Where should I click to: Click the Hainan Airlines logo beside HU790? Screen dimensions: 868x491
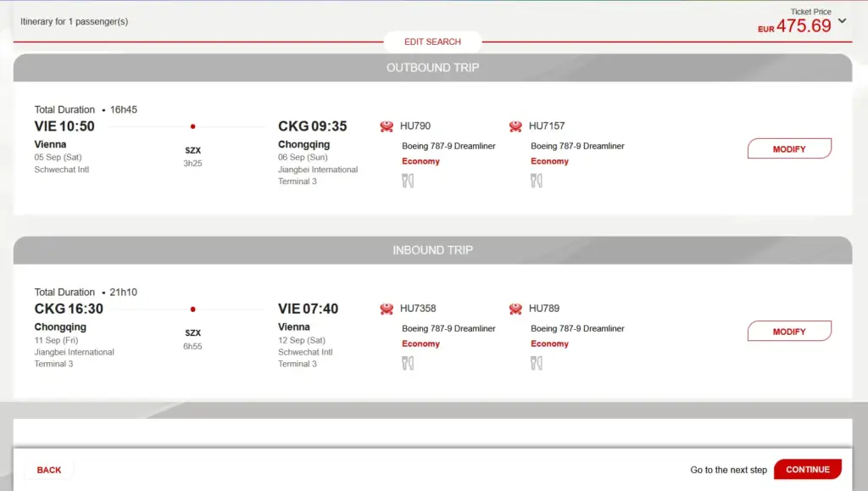coord(387,126)
